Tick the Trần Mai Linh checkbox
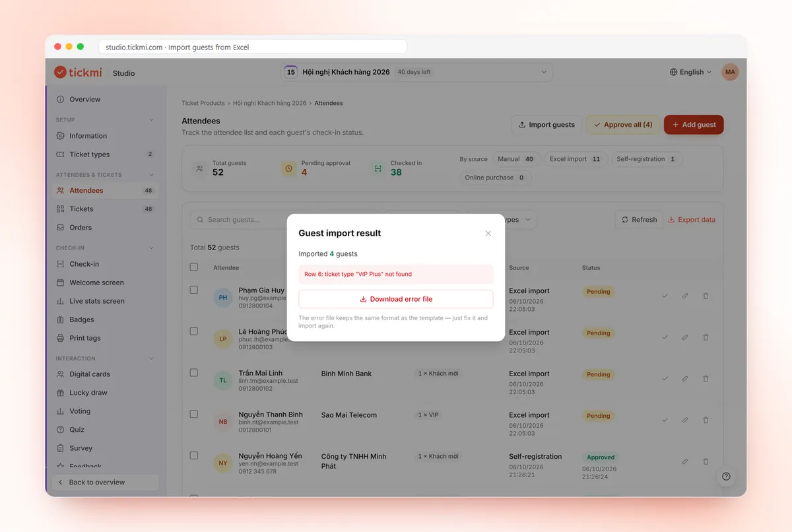This screenshot has width=792, height=532. [x=194, y=373]
